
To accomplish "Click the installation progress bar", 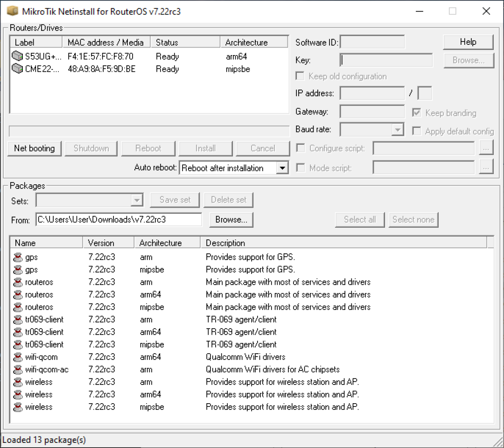I will (149, 131).
